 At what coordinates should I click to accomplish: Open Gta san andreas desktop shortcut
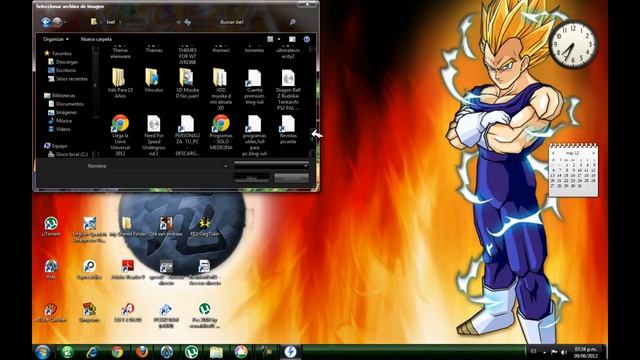pyautogui.click(x=166, y=227)
